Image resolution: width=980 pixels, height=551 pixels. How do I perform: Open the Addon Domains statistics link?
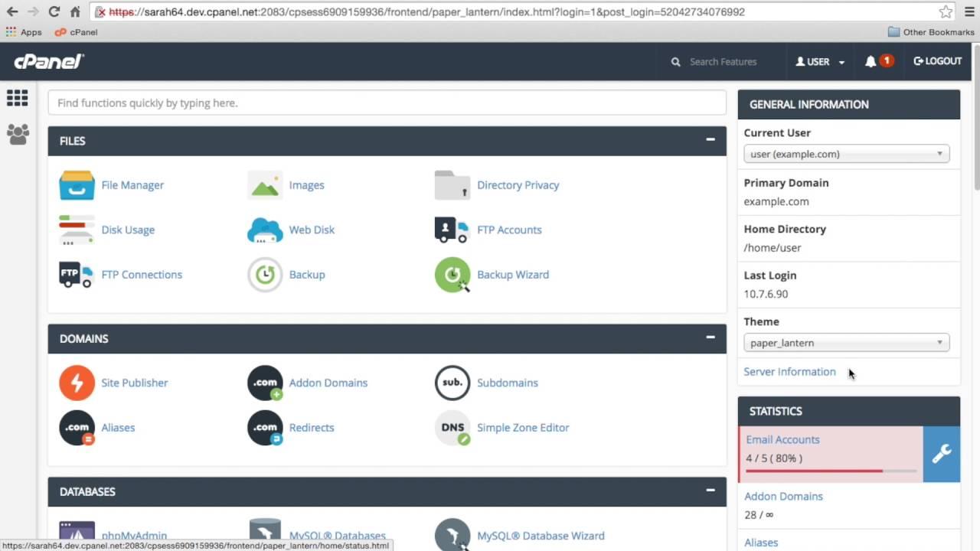click(783, 497)
